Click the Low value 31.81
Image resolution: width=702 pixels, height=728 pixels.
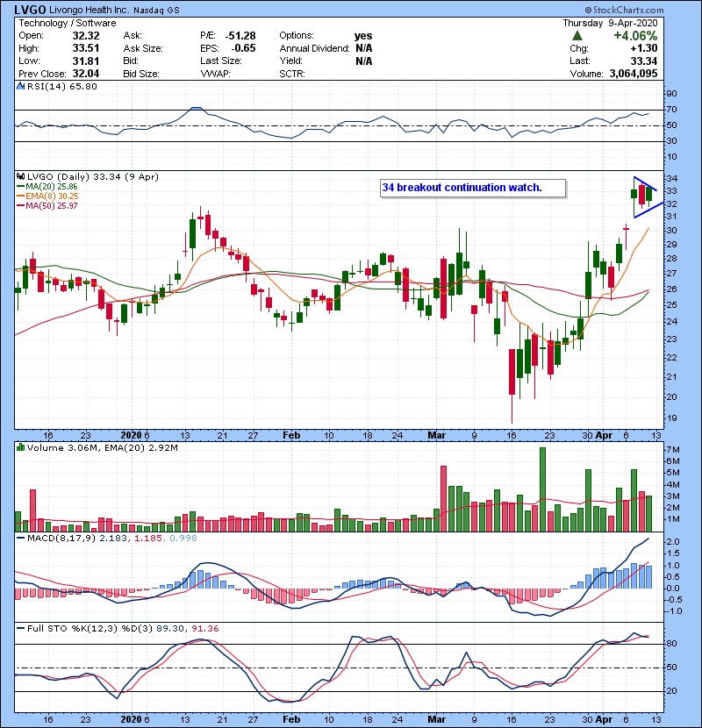86,61
